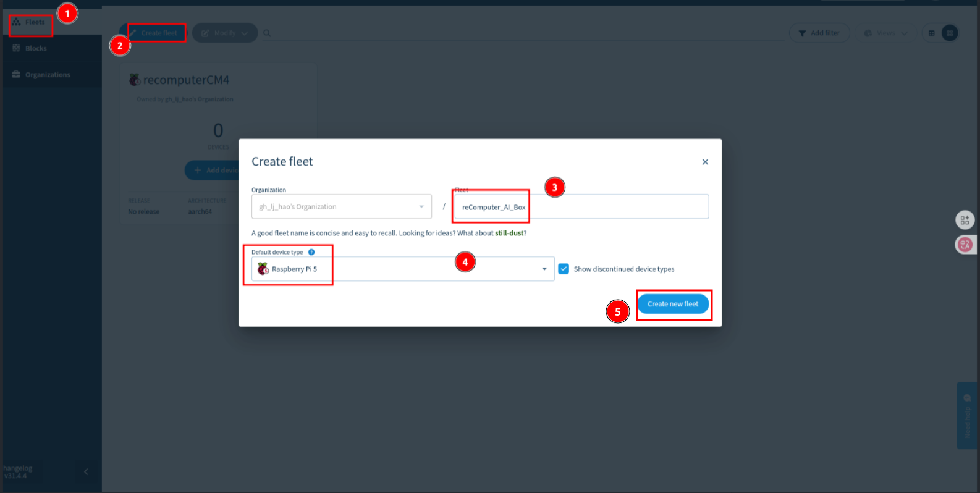980x493 pixels.
Task: Switch to grid card view icon
Action: pyautogui.click(x=950, y=33)
